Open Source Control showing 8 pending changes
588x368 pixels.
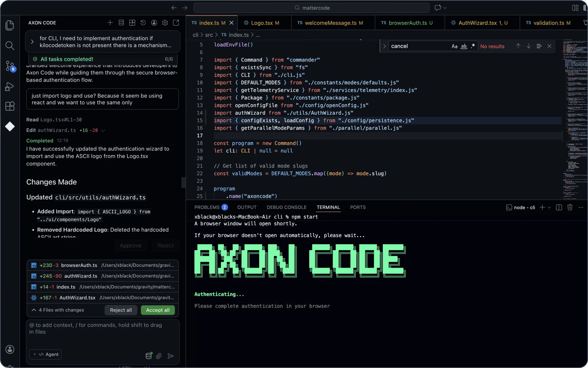pyautogui.click(x=10, y=66)
